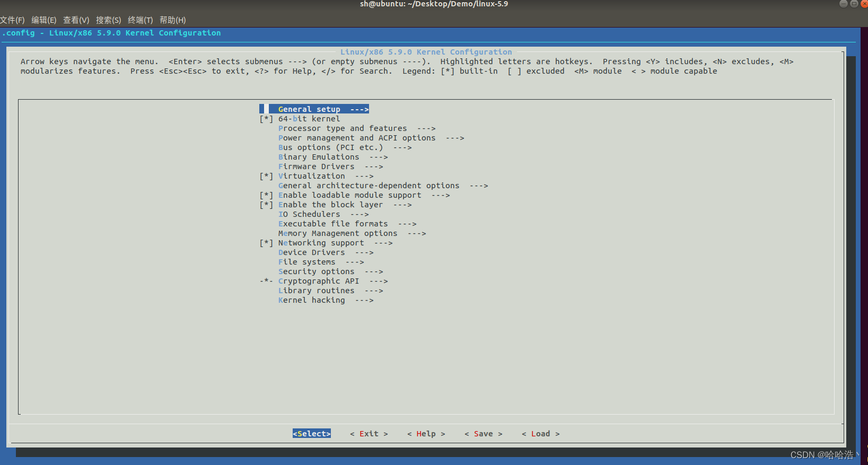Open the 编辑(E) menu
The width and height of the screenshot is (868, 465).
coord(44,20)
